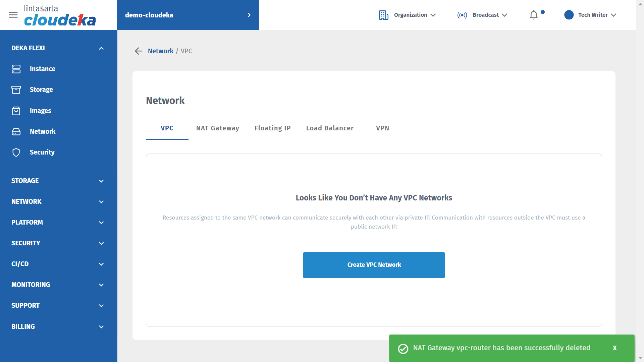Dismiss the NAT Gateway deleted notification
Screen dimensions: 644x362
(614, 348)
